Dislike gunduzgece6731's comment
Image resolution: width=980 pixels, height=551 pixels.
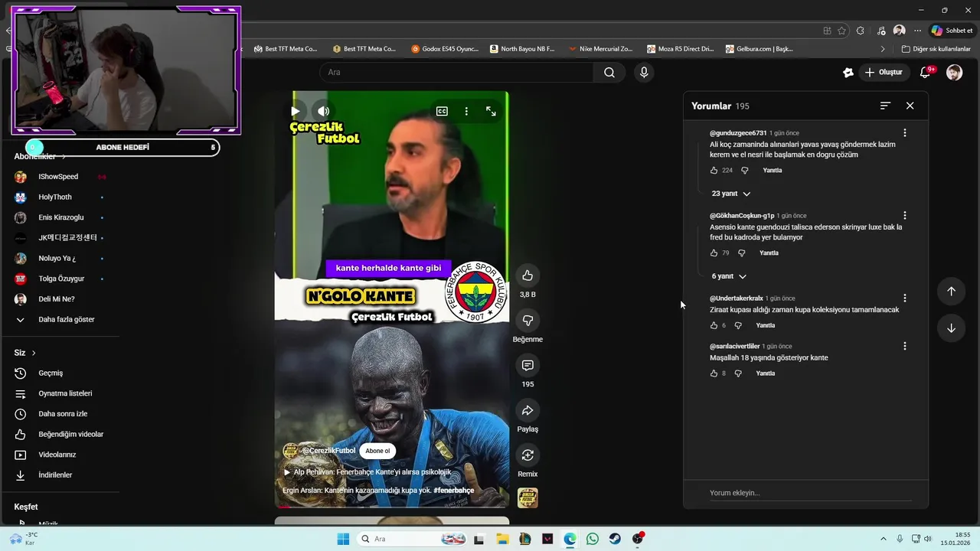pyautogui.click(x=744, y=171)
